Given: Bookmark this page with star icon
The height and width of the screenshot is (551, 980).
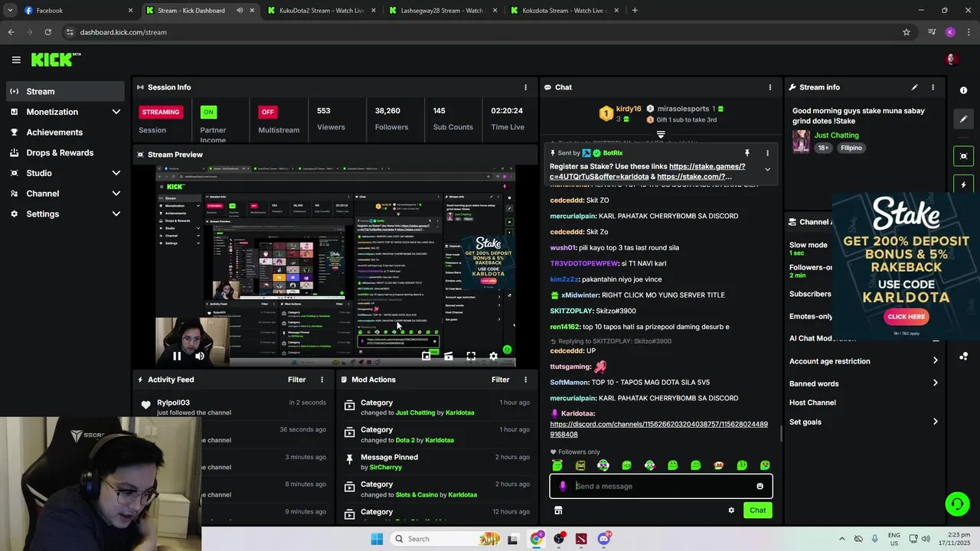Looking at the screenshot, I should (x=906, y=32).
